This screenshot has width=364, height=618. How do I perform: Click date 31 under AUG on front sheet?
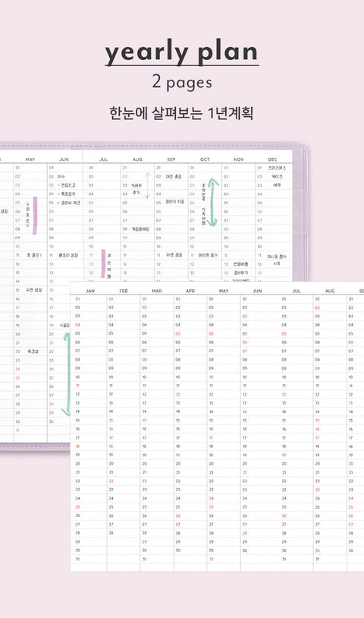coord(318,560)
